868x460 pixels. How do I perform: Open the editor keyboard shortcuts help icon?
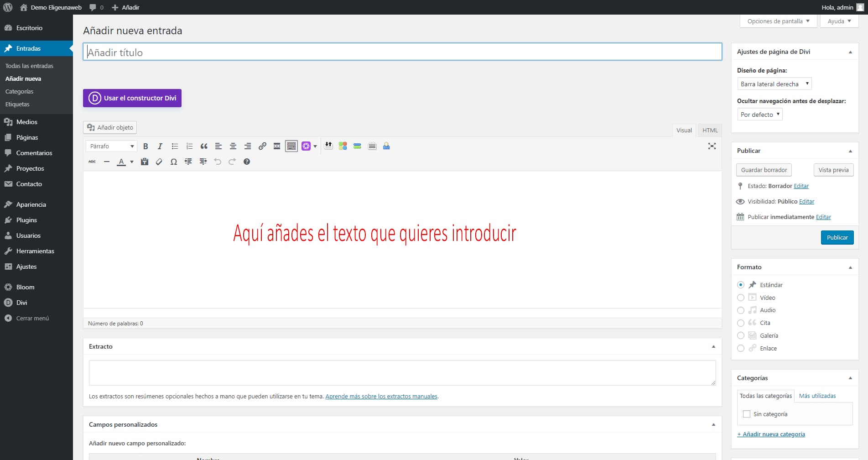(247, 162)
